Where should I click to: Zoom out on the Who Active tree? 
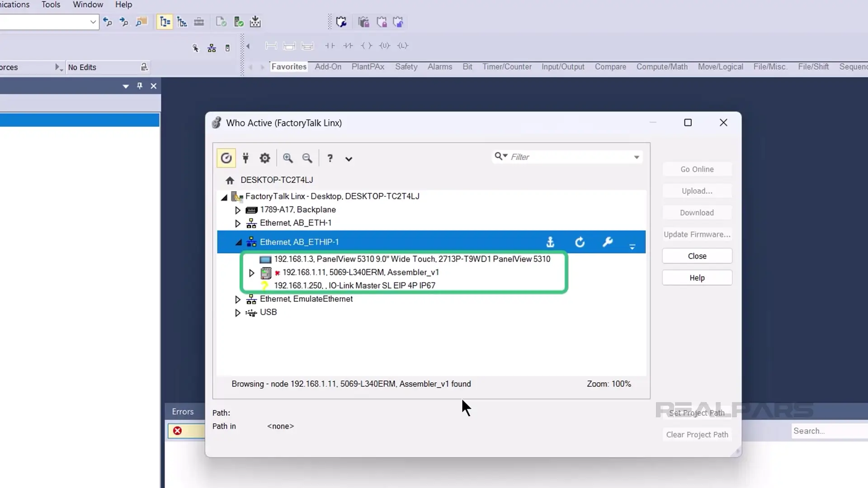[x=307, y=158]
